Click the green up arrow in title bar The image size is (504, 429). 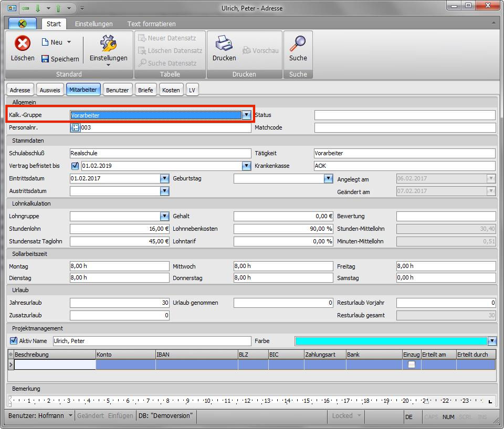click(58, 8)
